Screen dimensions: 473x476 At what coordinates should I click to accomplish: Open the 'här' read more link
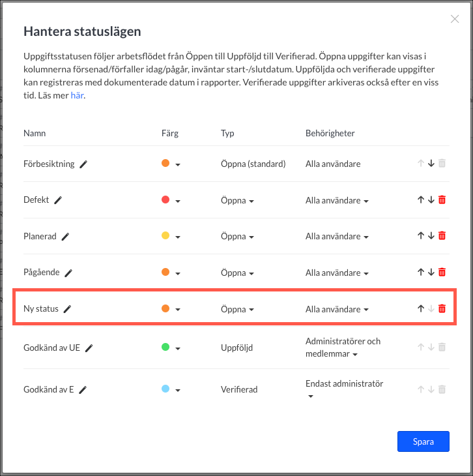(x=78, y=95)
